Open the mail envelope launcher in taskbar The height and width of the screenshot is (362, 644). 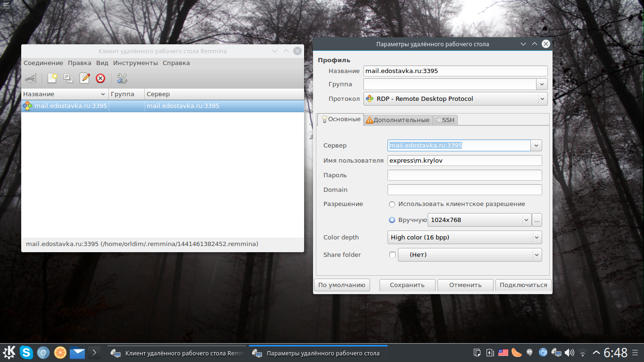[x=77, y=353]
